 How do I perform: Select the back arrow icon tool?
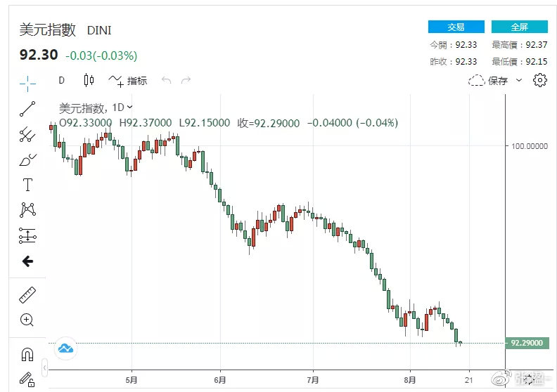tap(27, 261)
